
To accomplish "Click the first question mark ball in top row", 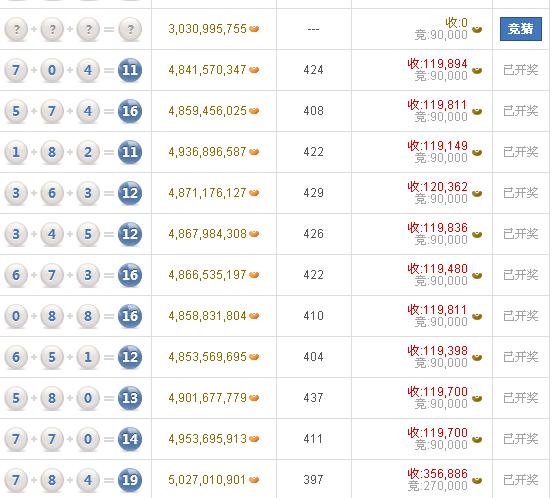I will [16, 29].
